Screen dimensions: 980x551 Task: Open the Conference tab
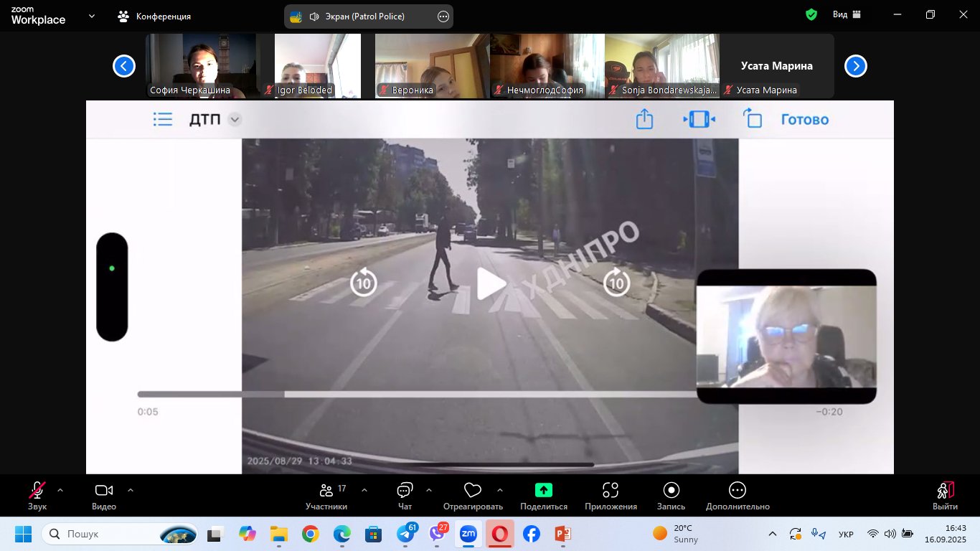point(155,16)
